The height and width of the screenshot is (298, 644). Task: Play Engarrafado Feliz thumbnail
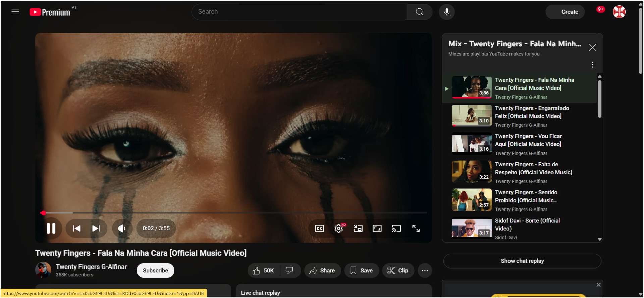[472, 116]
